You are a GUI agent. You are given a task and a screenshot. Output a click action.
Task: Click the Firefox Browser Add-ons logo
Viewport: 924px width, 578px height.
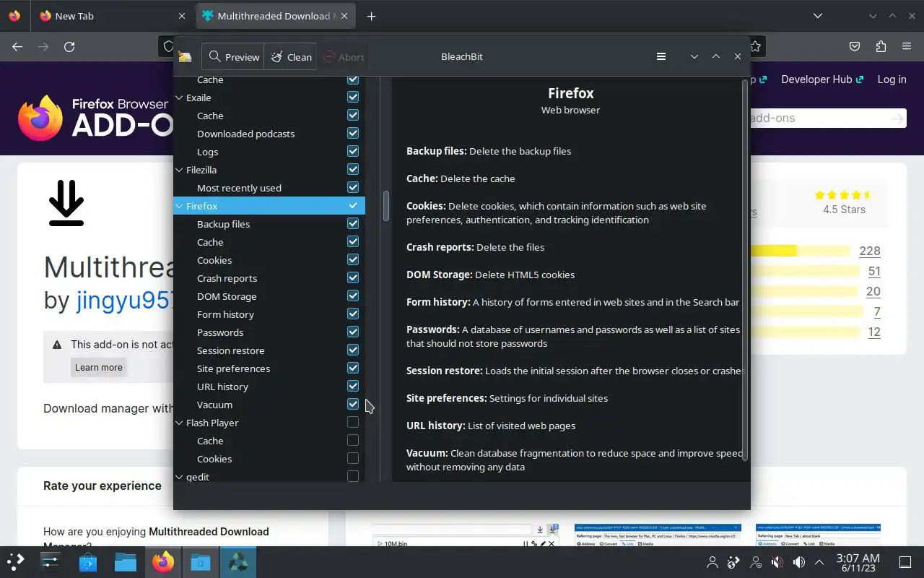[94, 118]
